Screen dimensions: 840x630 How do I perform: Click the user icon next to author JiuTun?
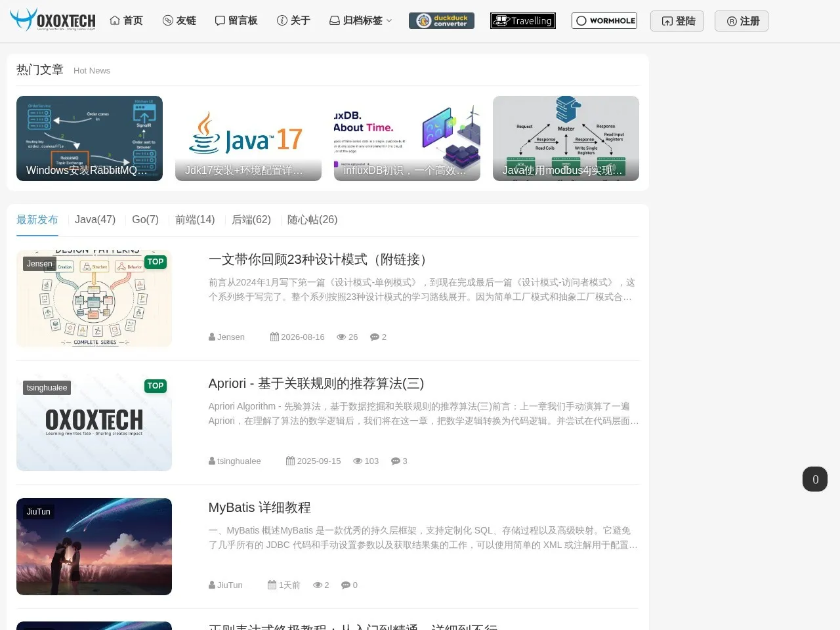[x=212, y=585]
